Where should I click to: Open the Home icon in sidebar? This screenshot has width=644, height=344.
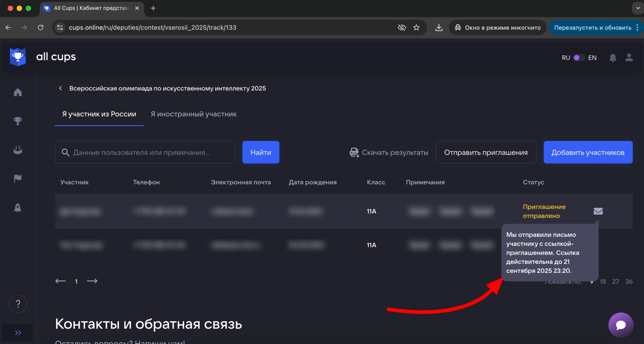coord(18,92)
